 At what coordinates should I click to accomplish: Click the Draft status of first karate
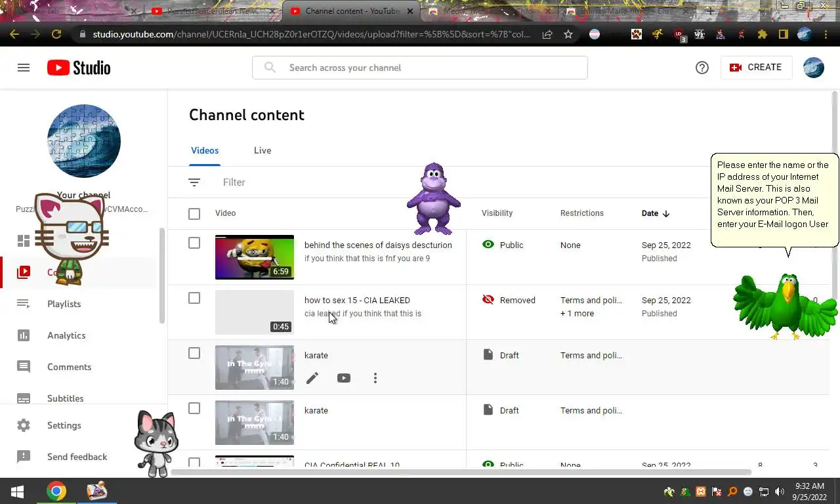coord(500,355)
